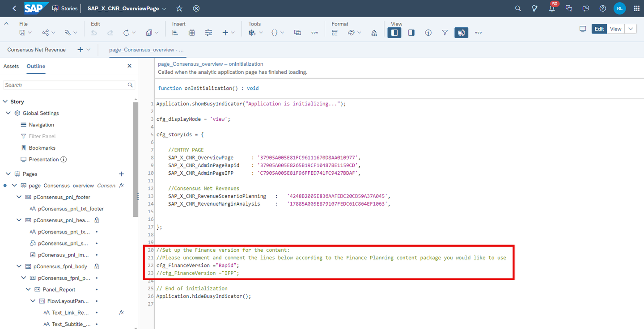Open the wrench settings icon under File

68,33
